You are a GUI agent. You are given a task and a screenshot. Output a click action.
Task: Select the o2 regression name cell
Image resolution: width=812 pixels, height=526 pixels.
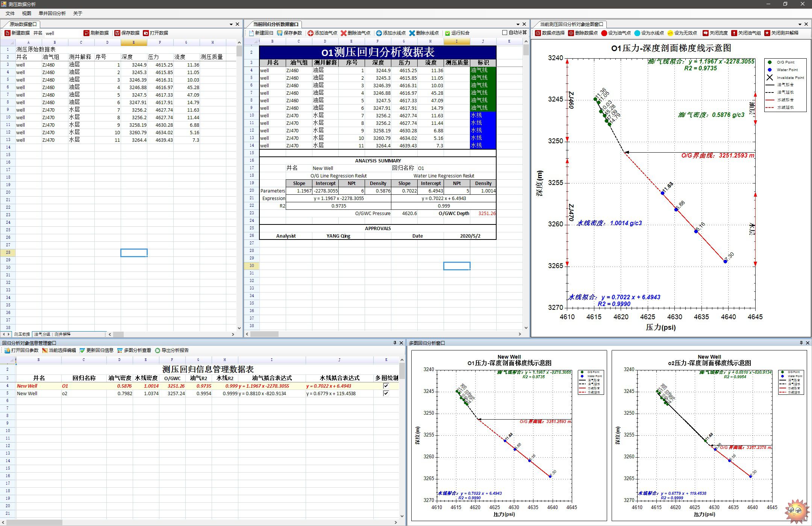coord(83,393)
